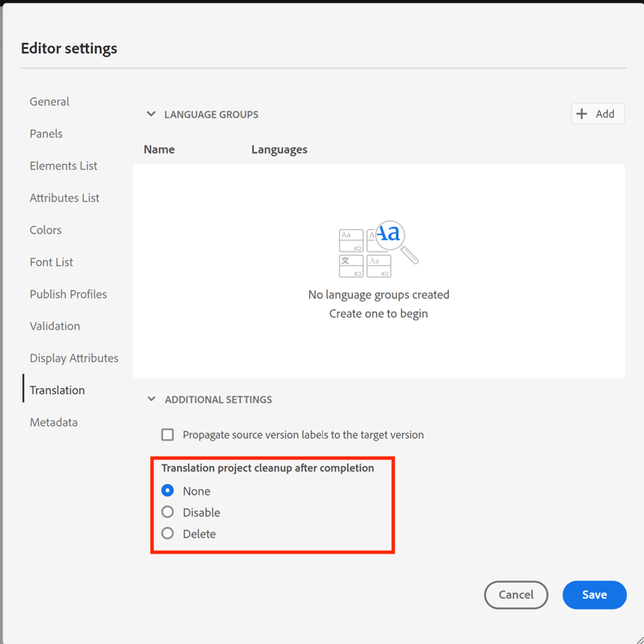
Task: Cancel the editor settings dialog
Action: point(516,594)
